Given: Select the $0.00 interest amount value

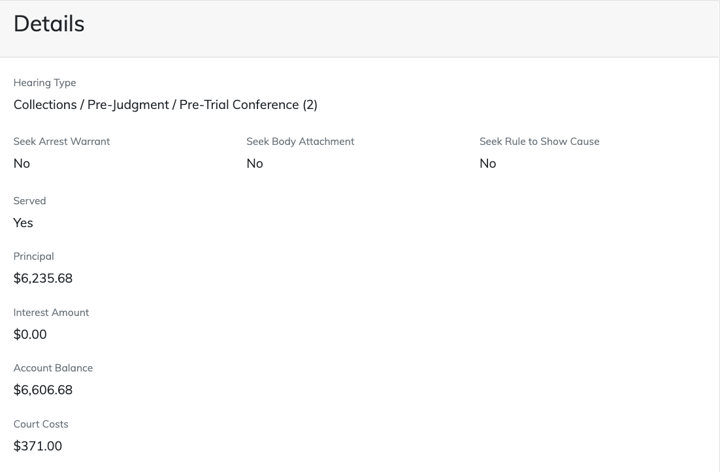Looking at the screenshot, I should click(x=30, y=335).
